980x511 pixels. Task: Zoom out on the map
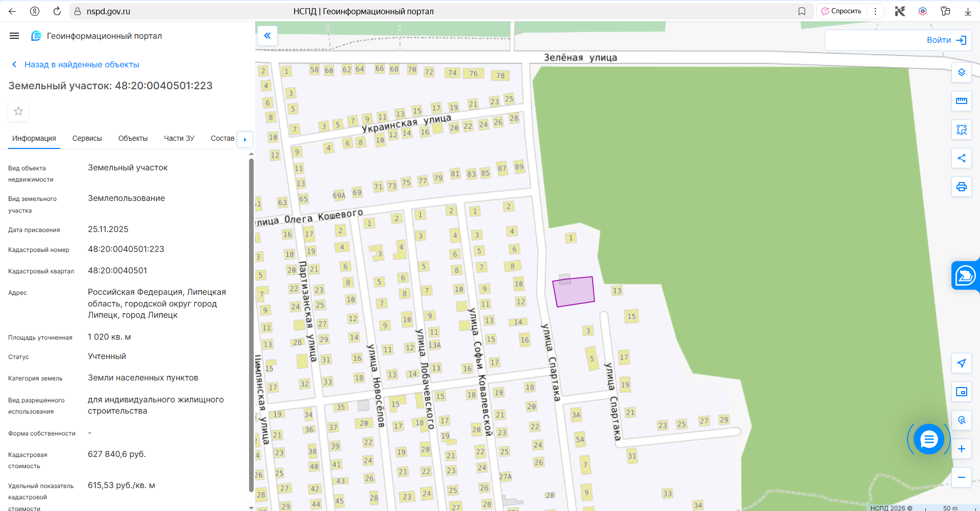[961, 477]
